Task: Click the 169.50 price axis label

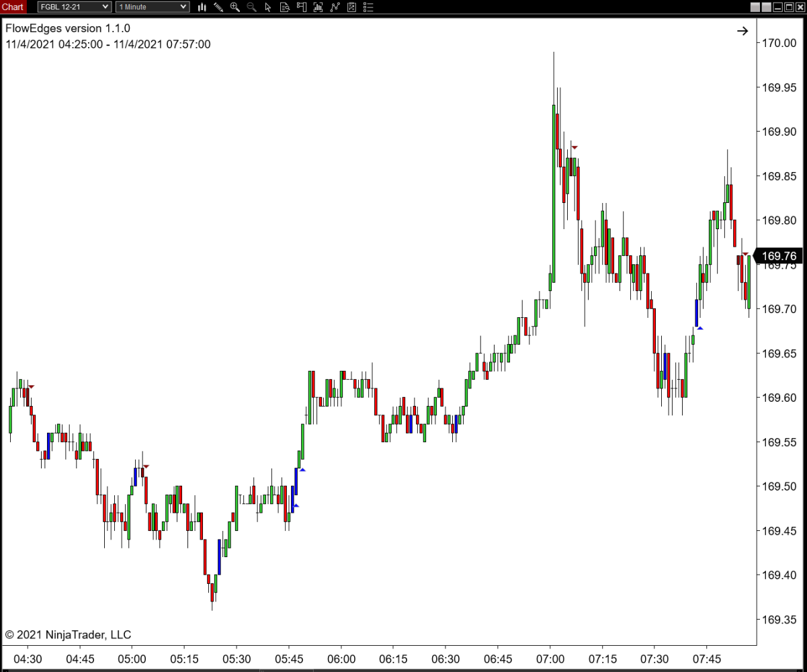Action: point(779,487)
